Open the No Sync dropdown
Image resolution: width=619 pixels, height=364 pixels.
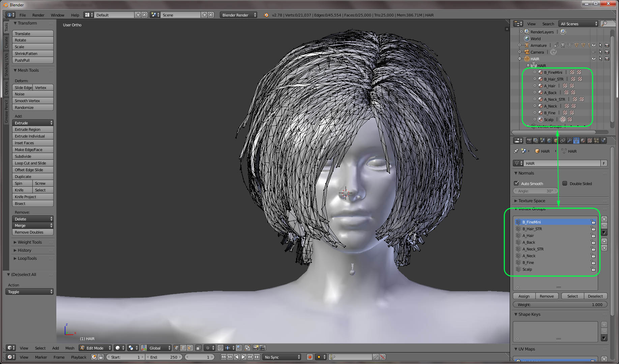pyautogui.click(x=282, y=357)
